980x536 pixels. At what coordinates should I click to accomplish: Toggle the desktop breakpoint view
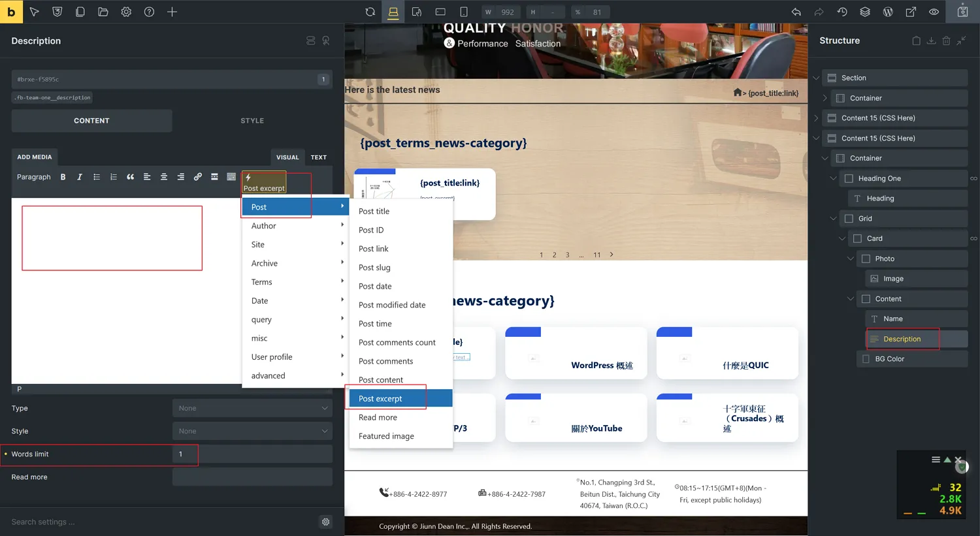[393, 12]
